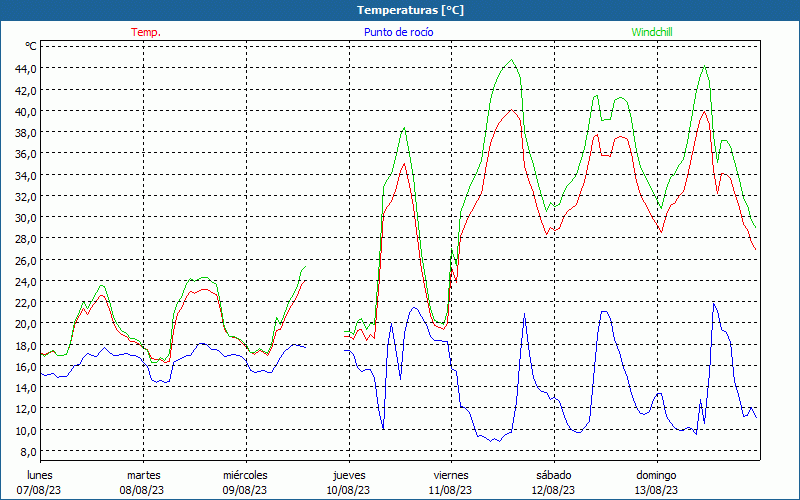The image size is (800, 500).
Task: Click the 'viernes' day label
Action: [451, 475]
